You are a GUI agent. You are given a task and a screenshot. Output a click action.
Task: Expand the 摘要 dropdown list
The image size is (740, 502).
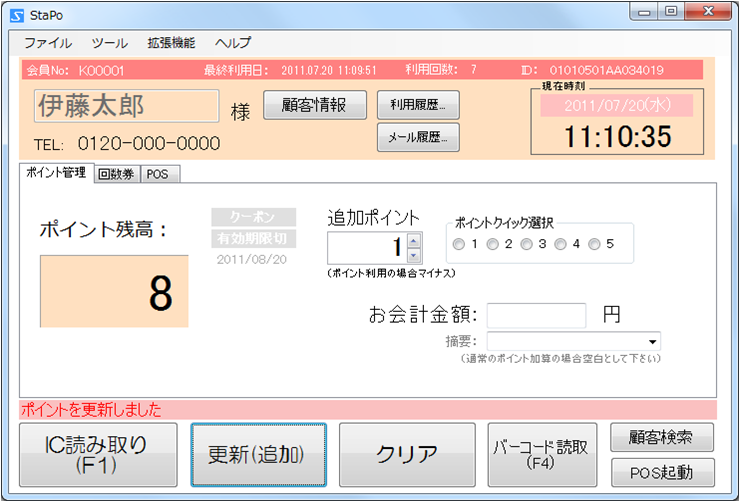pyautogui.click(x=652, y=342)
